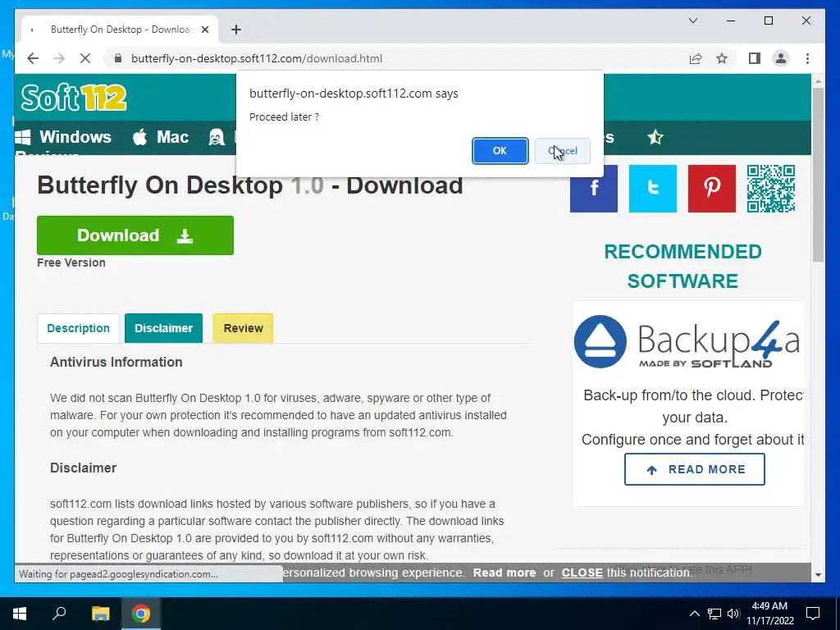The image size is (840, 630).
Task: Open volume control tray icon
Action: (733, 614)
